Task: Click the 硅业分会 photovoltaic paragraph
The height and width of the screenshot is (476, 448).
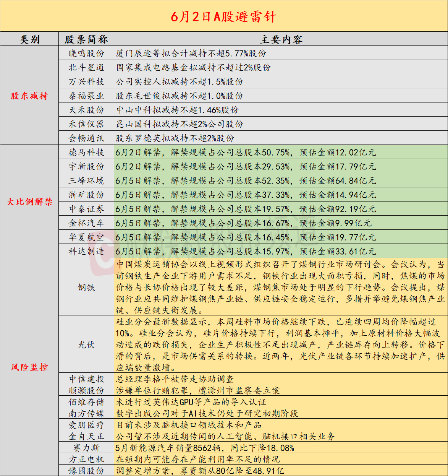Action: pos(280,344)
